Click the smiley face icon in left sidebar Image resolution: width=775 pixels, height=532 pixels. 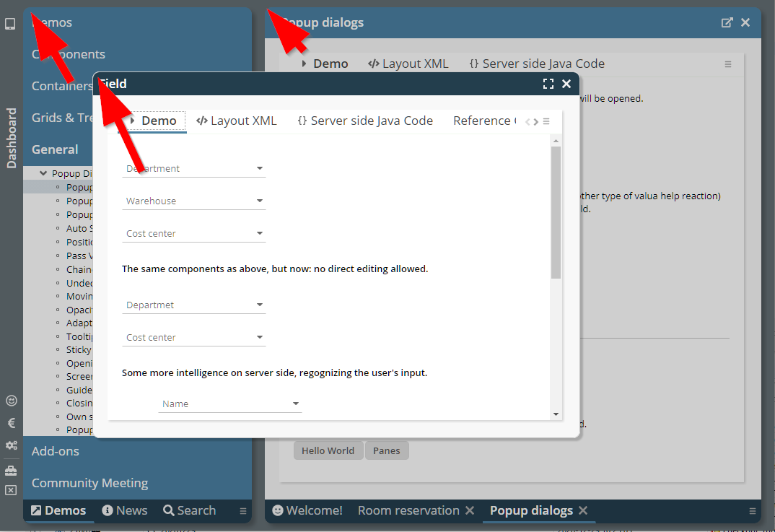(11, 401)
